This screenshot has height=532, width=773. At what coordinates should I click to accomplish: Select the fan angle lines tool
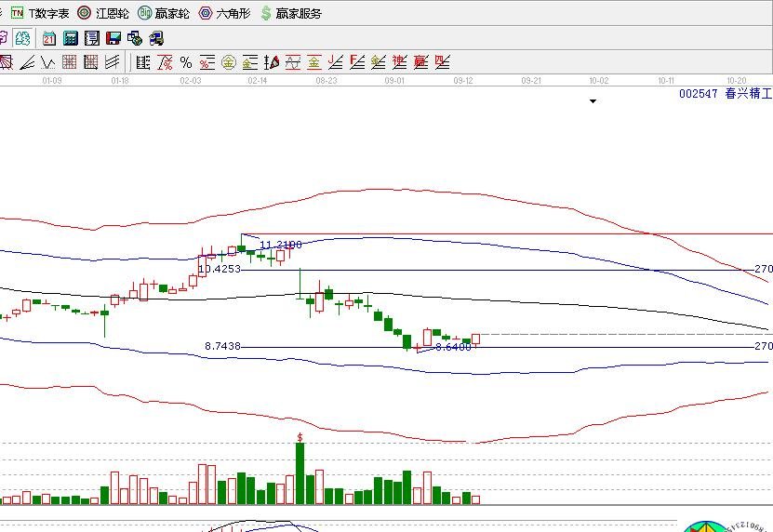[x=27, y=62]
